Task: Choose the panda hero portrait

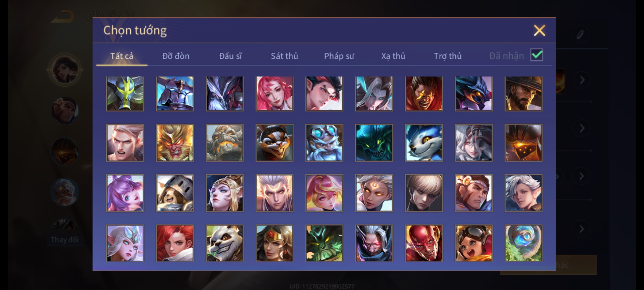Action: click(225, 243)
